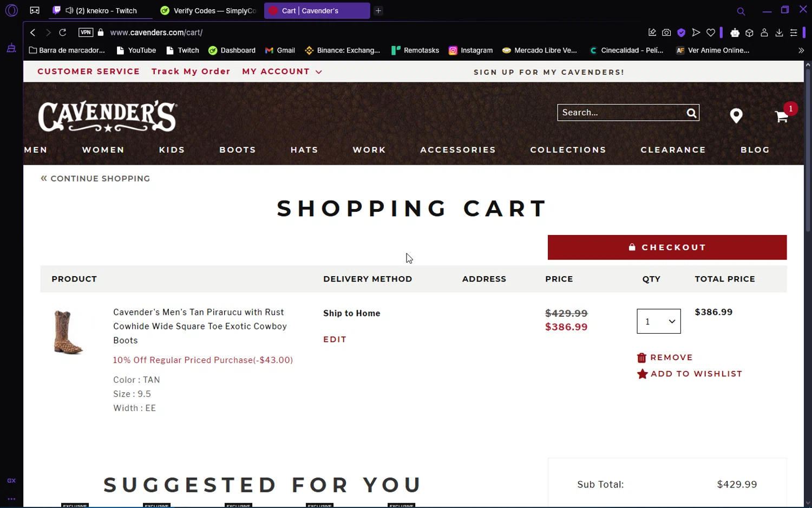The height and width of the screenshot is (508, 812).
Task: Click the site padlock security icon
Action: (101, 32)
